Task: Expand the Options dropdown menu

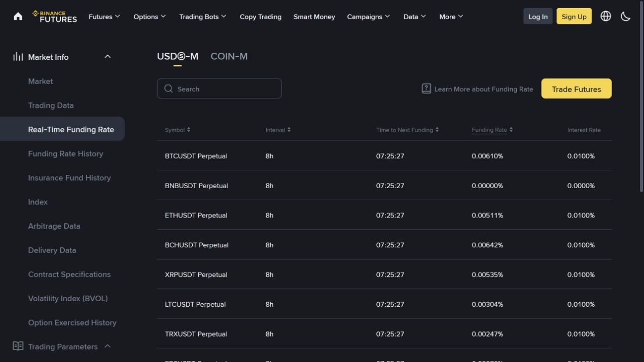Action: point(150,16)
